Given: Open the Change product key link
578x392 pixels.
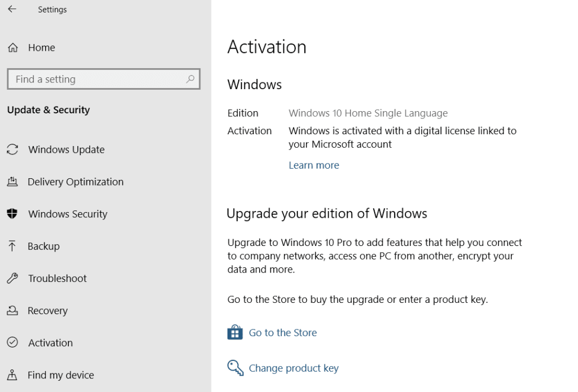Looking at the screenshot, I should (x=294, y=368).
